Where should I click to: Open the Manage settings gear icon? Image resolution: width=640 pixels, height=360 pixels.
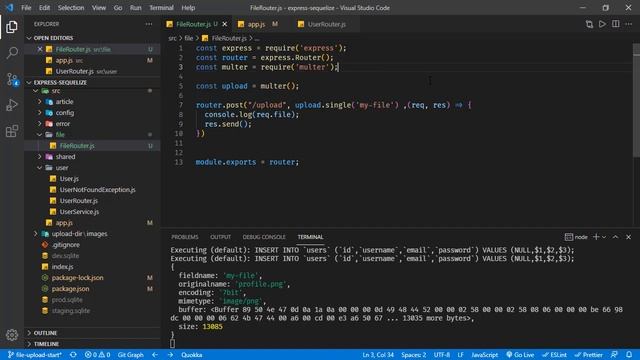[12, 335]
